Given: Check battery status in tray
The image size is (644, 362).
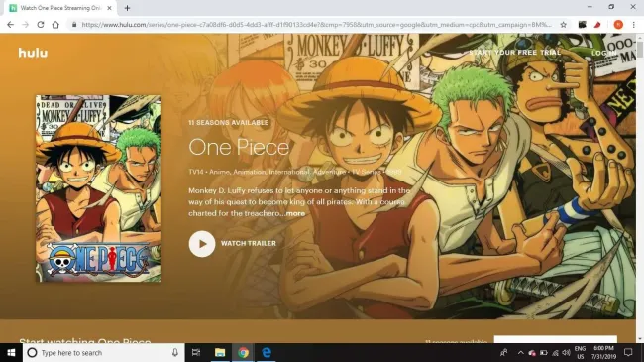Looking at the screenshot, I should tap(543, 352).
